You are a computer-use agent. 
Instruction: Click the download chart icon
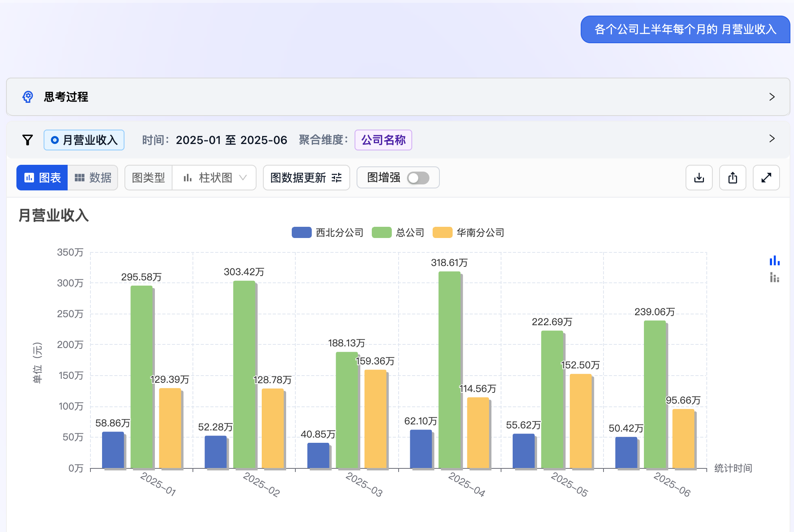click(699, 178)
